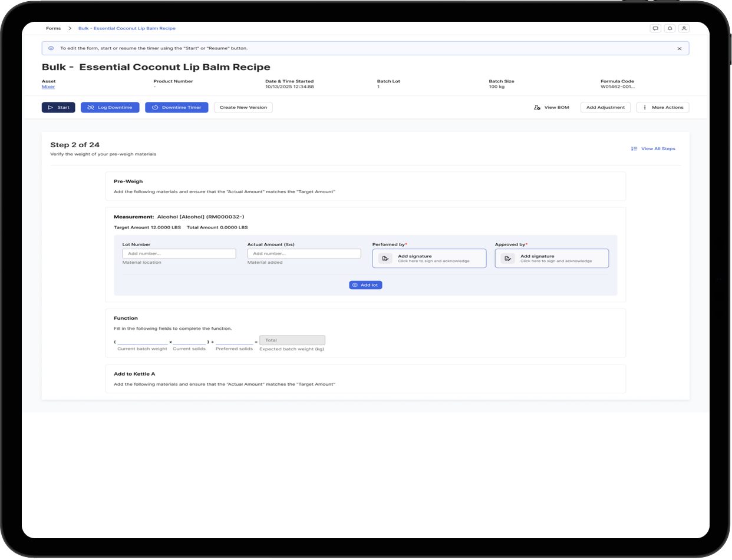
Task: Open View BOM
Action: (551, 108)
